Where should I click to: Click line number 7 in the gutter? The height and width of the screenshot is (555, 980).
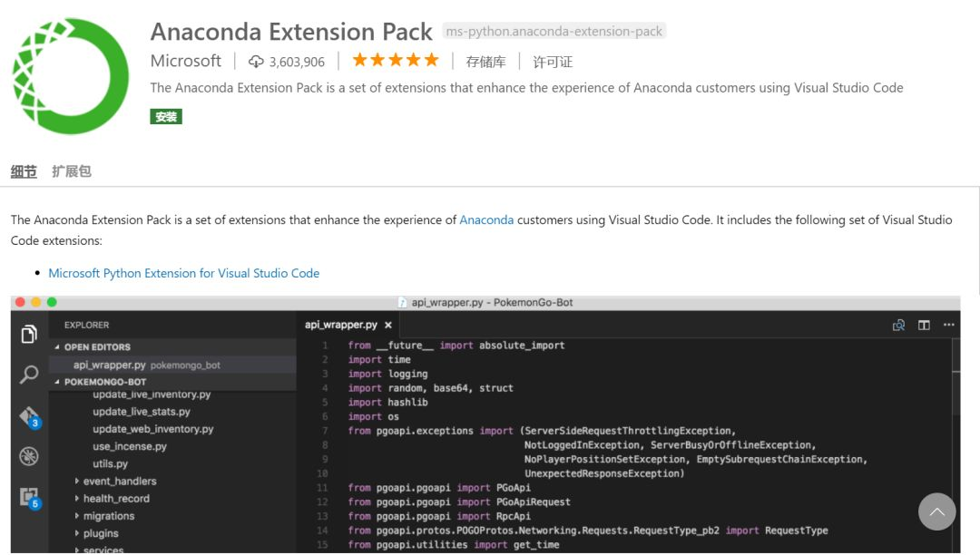pyautogui.click(x=325, y=431)
